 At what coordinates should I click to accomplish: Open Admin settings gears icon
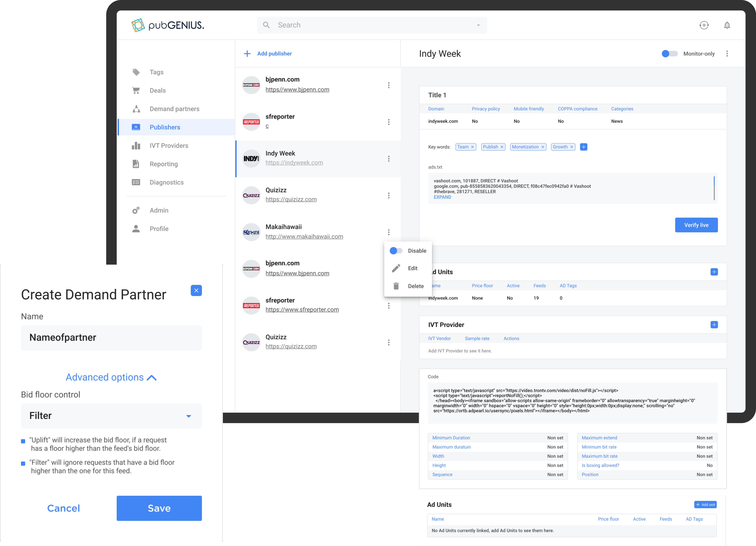click(x=136, y=210)
